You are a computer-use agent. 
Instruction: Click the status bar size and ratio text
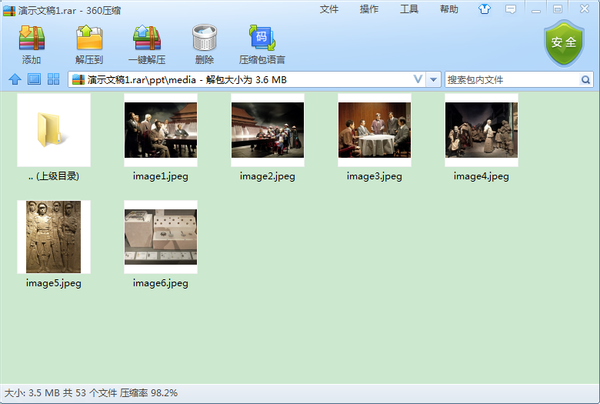tap(91, 393)
